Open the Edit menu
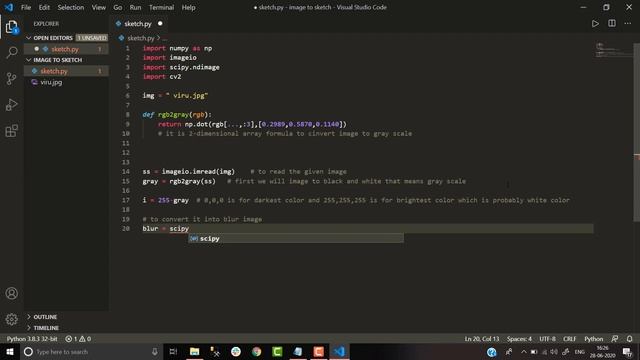The height and width of the screenshot is (360, 640). click(44, 7)
